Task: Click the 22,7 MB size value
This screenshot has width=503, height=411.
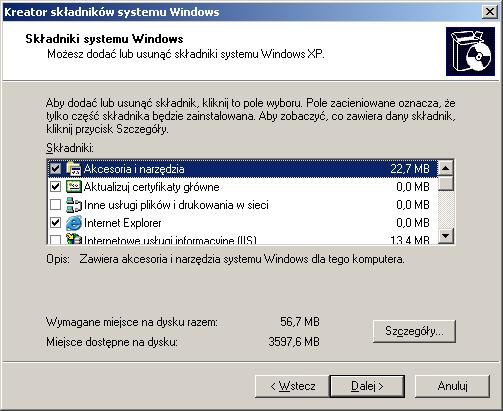Action: (410, 169)
